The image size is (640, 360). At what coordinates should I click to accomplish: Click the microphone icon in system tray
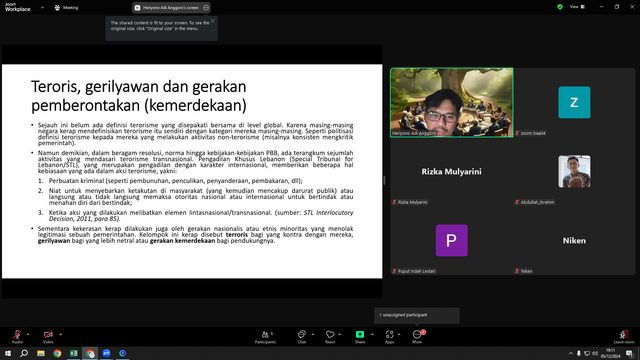[579, 353]
